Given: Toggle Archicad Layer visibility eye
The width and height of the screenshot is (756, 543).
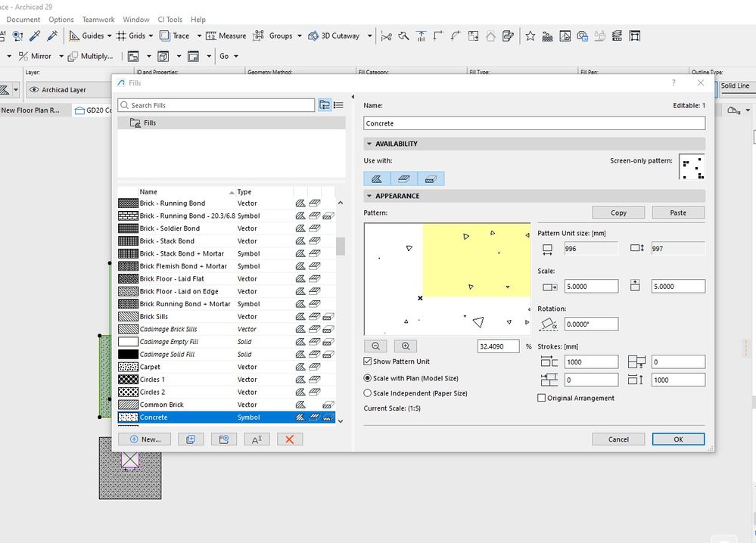Looking at the screenshot, I should (34, 89).
